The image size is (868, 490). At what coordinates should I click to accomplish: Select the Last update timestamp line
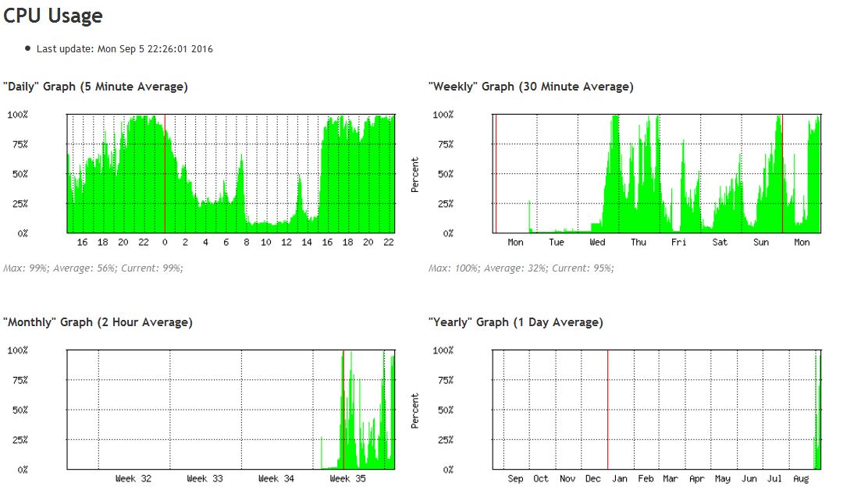coord(125,48)
